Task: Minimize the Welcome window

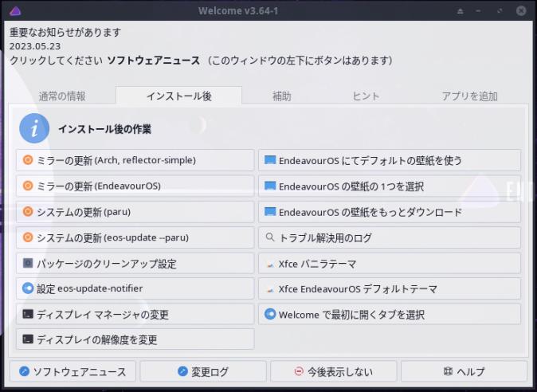Action: point(478,11)
